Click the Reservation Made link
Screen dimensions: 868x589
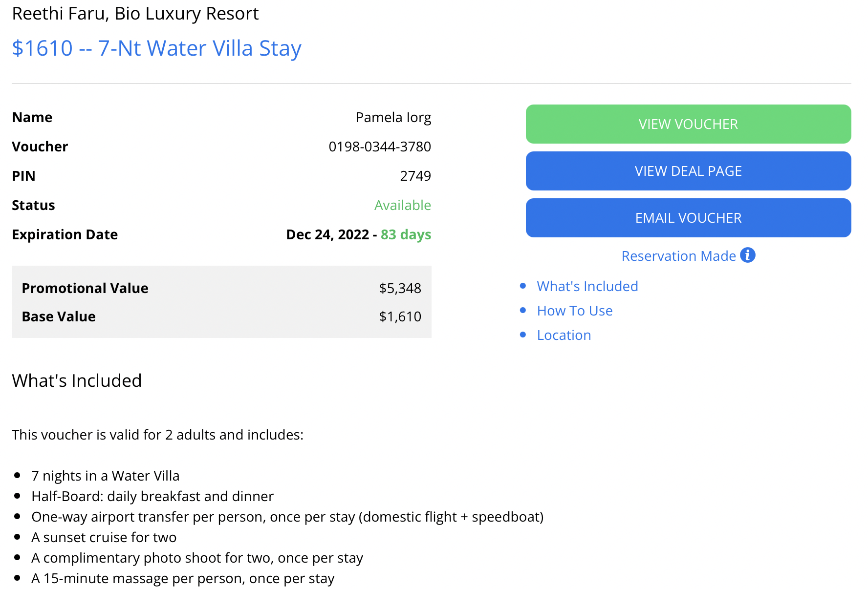(x=678, y=255)
